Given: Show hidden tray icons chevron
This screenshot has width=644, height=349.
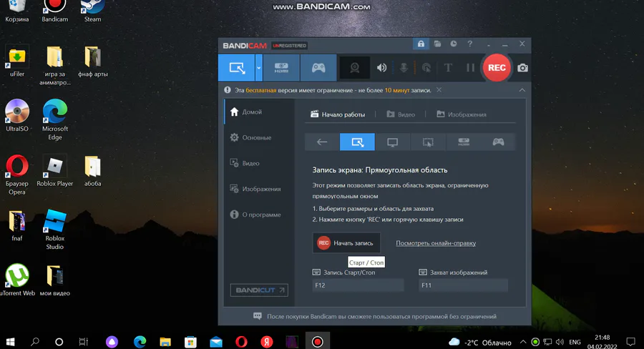Looking at the screenshot, I should click(x=523, y=342).
